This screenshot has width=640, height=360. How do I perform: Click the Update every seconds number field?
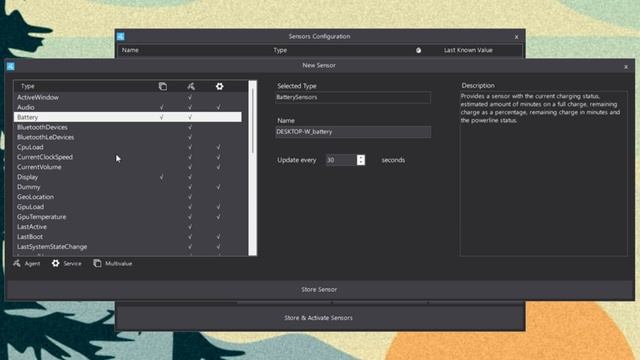pyautogui.click(x=341, y=160)
